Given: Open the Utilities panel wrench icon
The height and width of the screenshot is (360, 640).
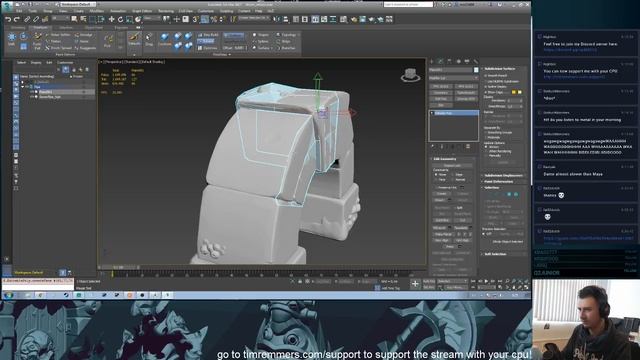Looking at the screenshot, I should tap(476, 61).
